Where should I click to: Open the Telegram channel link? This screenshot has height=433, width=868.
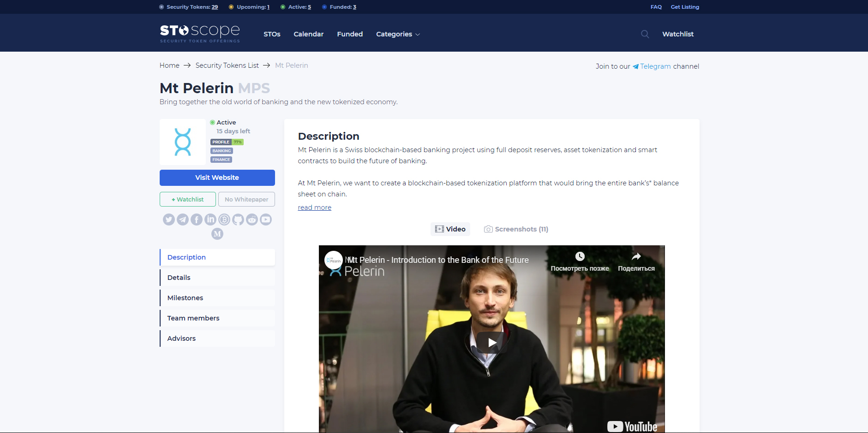tap(652, 66)
